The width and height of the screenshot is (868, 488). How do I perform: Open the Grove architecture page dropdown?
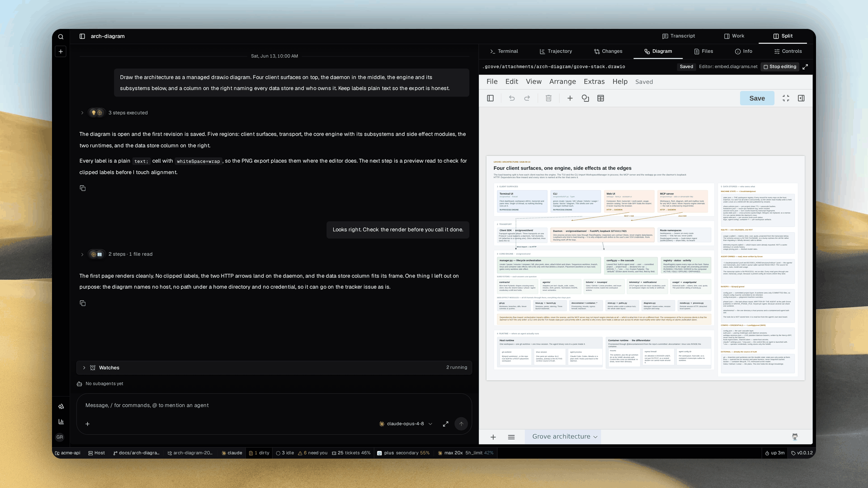click(563, 436)
